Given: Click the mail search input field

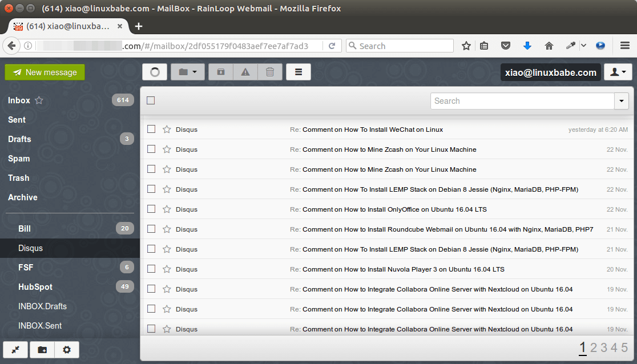Looking at the screenshot, I should pyautogui.click(x=522, y=101).
